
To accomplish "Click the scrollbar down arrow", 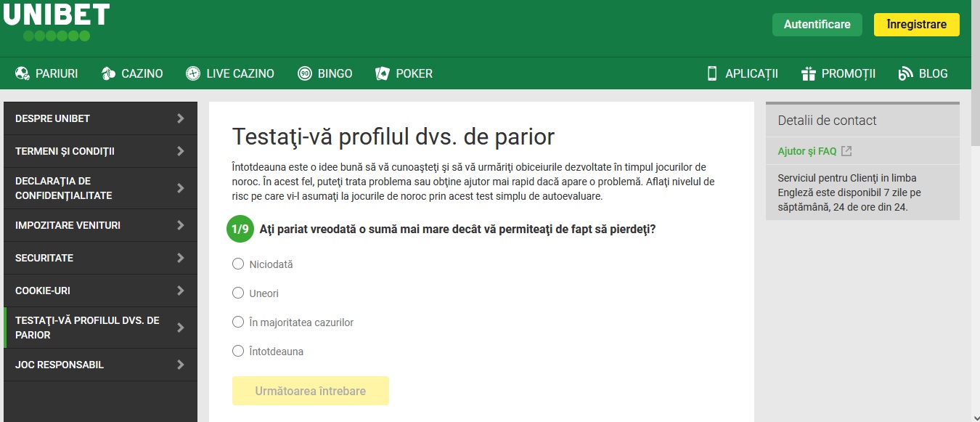I will point(975,417).
